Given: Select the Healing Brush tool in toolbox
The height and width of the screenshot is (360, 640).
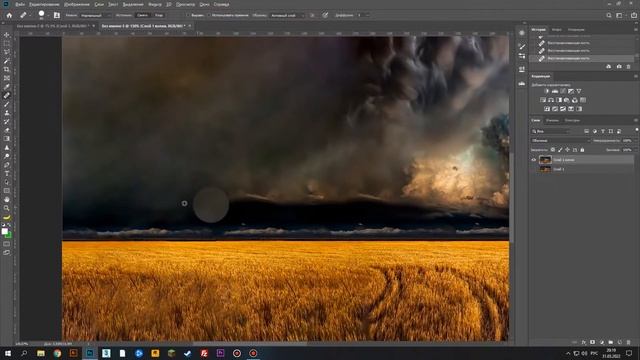Looking at the screenshot, I should pos(7,95).
